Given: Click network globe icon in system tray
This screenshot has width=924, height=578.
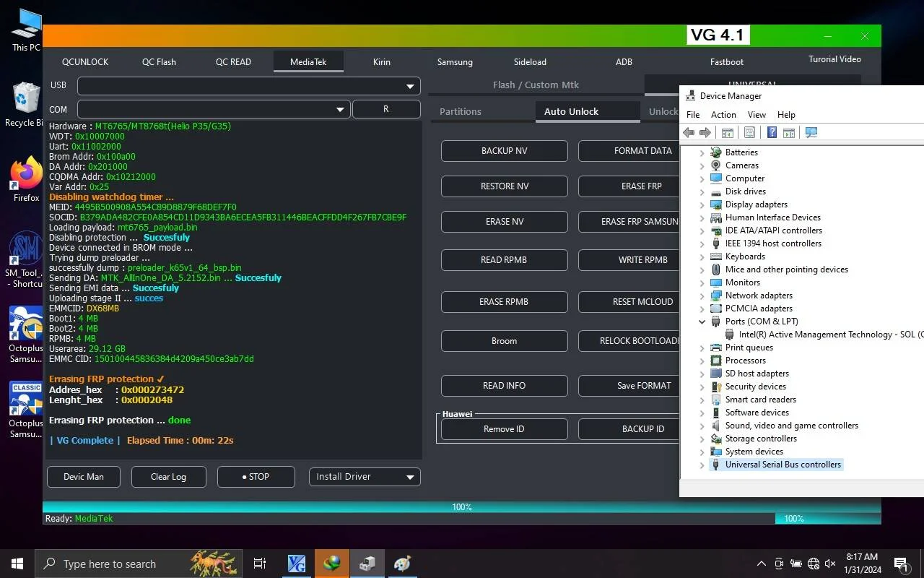Looking at the screenshot, I should click(814, 564).
